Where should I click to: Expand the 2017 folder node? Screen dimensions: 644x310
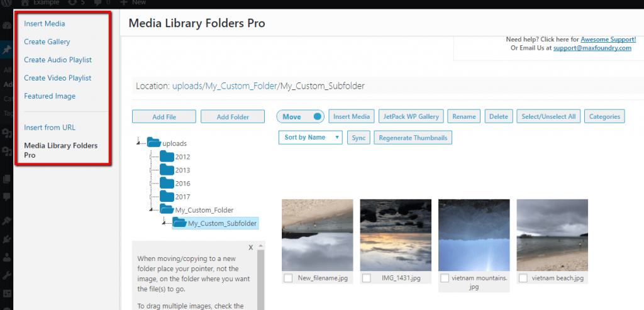click(151, 197)
